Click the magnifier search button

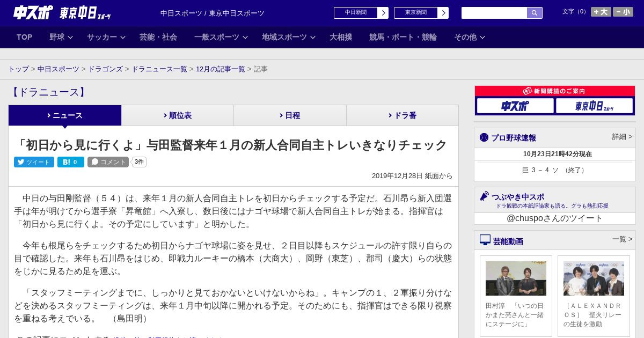[x=535, y=13]
